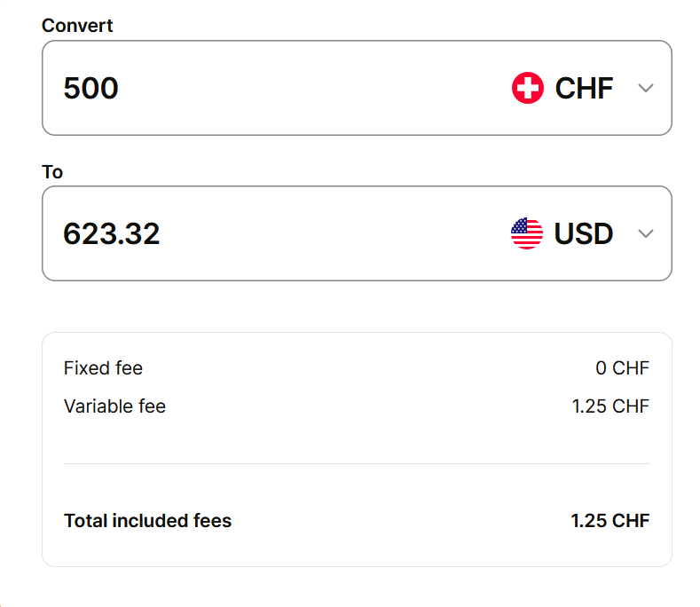Click the Variable fee label

click(x=114, y=406)
